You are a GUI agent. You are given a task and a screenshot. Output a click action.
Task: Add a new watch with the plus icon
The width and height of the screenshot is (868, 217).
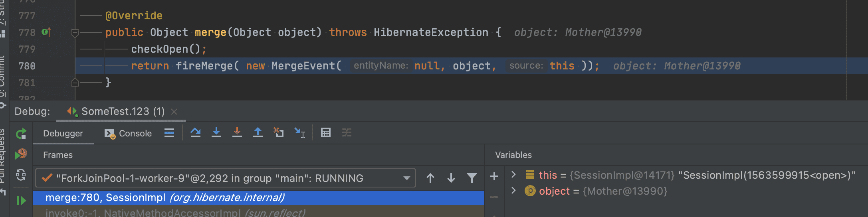pos(494,176)
